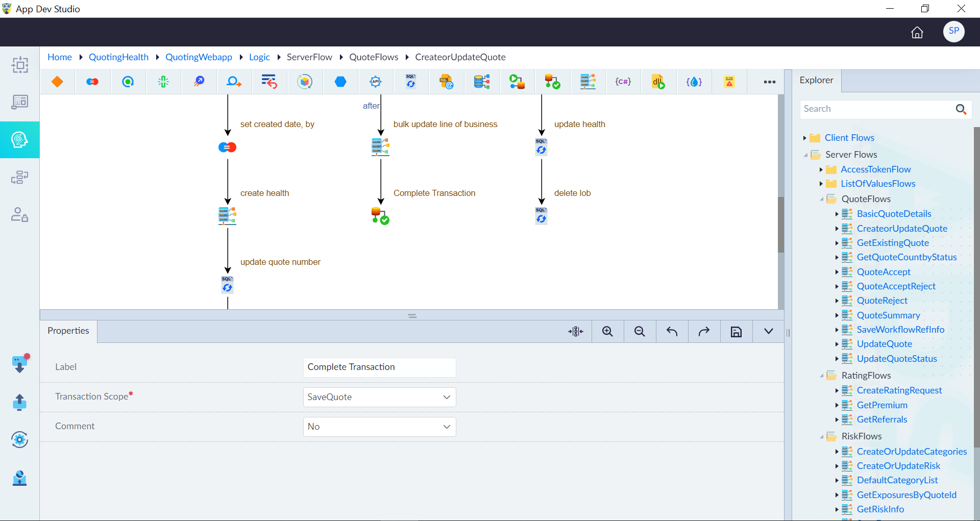
Task: Go to home via house icon
Action: (x=917, y=32)
